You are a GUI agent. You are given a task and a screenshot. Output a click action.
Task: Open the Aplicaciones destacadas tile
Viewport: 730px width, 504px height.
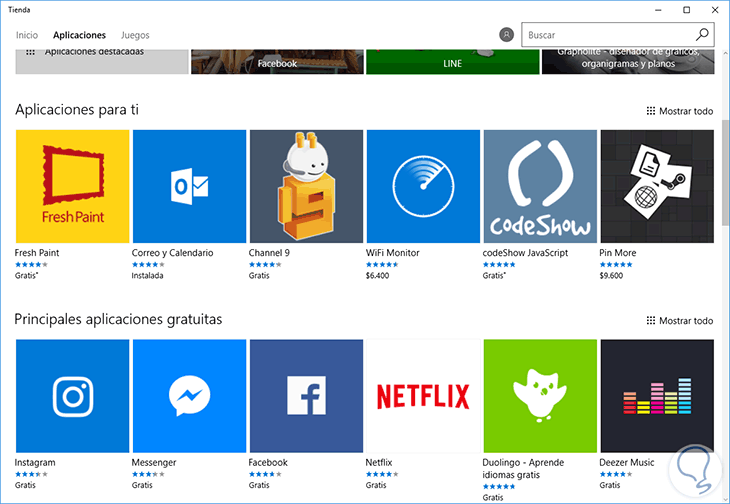[x=102, y=61]
